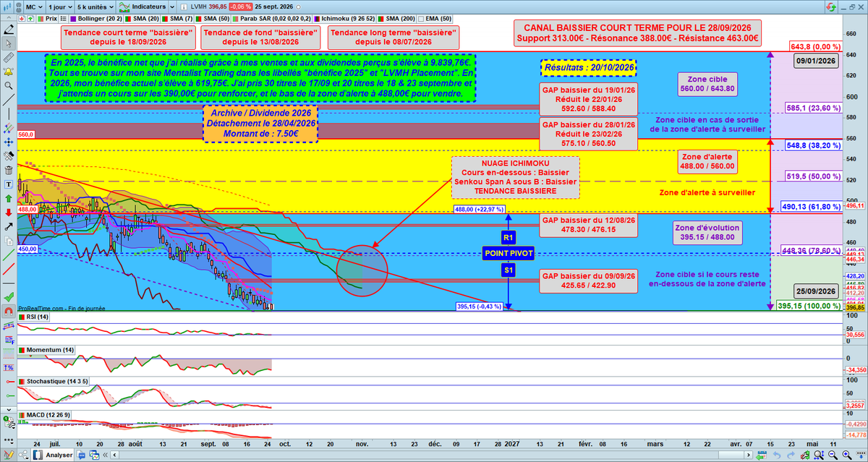Screen dimensions: 868x462
Task: Click the single left arrow scroll button
Action: point(114,455)
